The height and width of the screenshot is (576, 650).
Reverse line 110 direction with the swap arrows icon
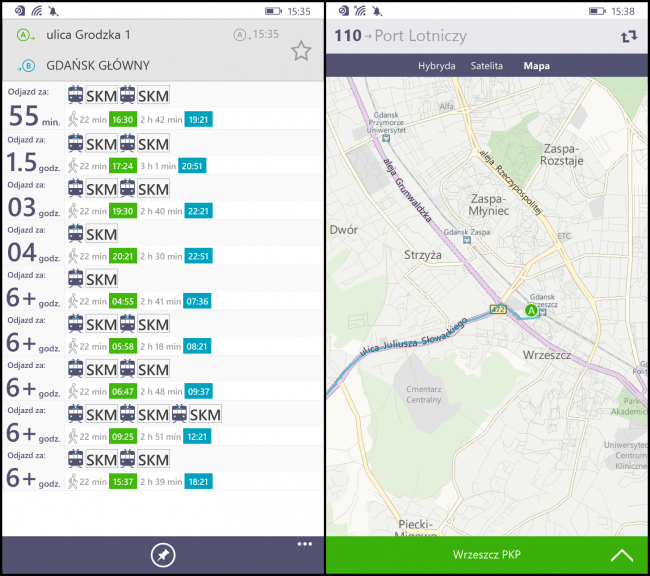pyautogui.click(x=629, y=36)
